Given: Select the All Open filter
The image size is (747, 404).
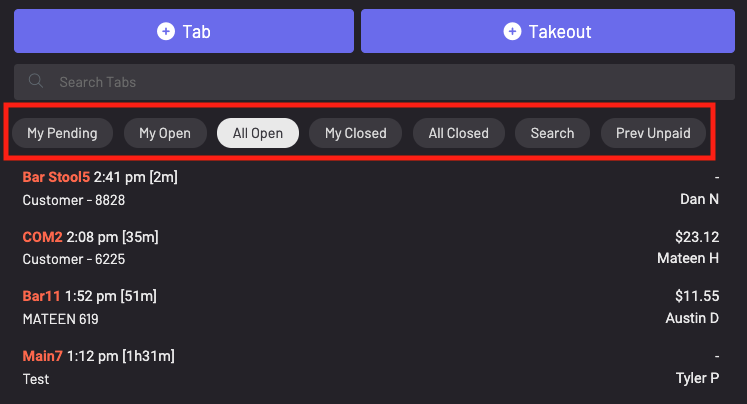Looking at the screenshot, I should coord(258,133).
